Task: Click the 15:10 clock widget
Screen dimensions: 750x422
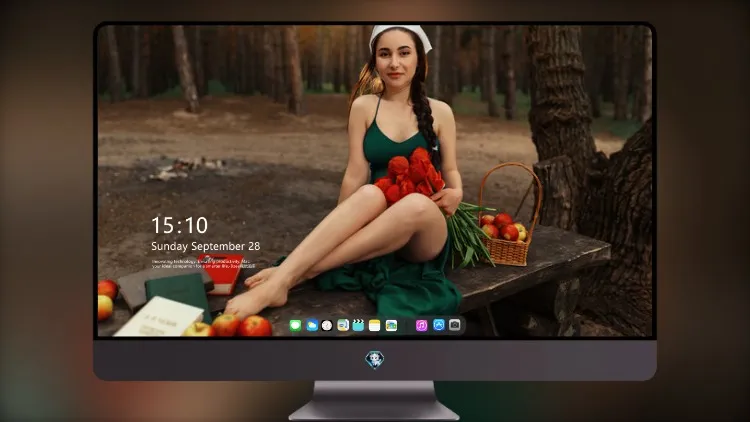Action: [x=179, y=225]
